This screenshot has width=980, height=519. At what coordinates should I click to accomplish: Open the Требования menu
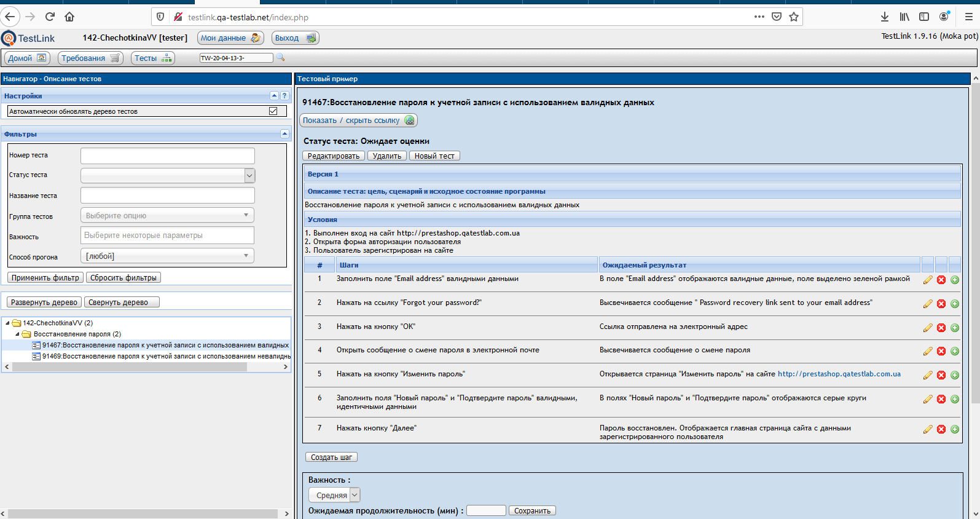90,58
